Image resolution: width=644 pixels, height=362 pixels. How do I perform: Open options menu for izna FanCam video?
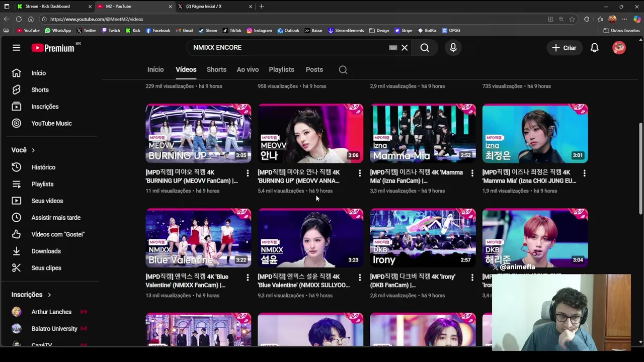click(472, 173)
